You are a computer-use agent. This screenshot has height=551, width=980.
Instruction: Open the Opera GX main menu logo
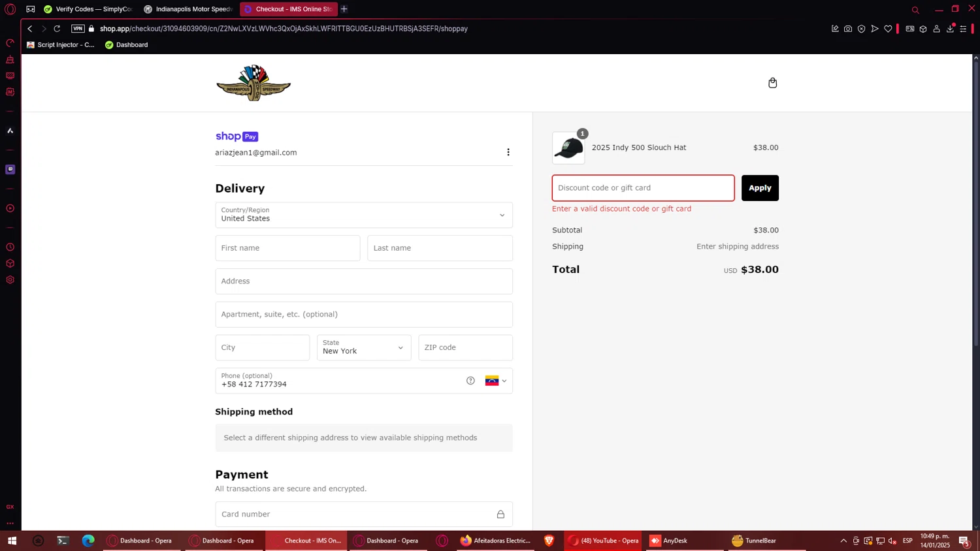pyautogui.click(x=10, y=9)
